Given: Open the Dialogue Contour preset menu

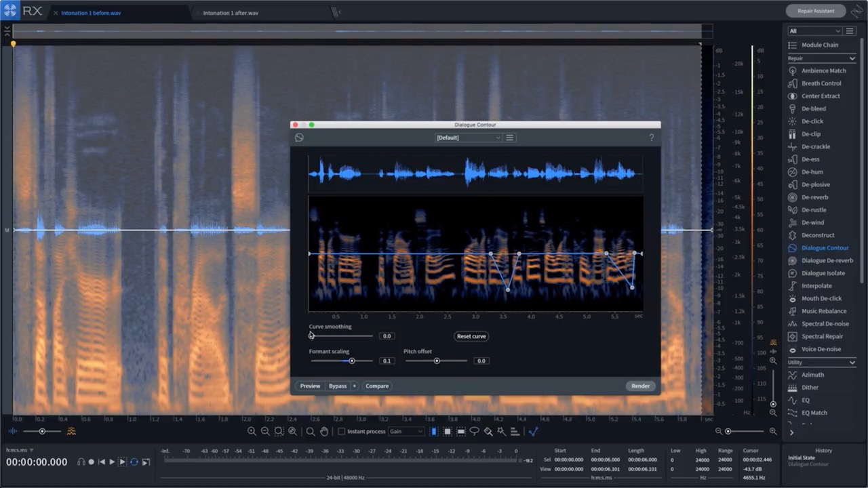Looking at the screenshot, I should (x=510, y=138).
